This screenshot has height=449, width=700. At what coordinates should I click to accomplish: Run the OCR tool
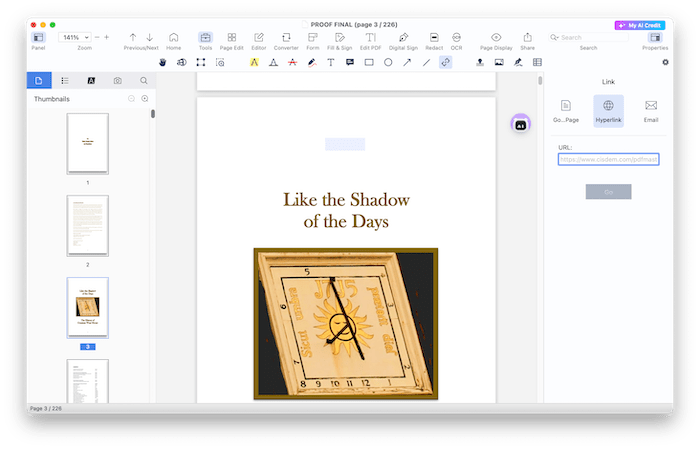(456, 37)
